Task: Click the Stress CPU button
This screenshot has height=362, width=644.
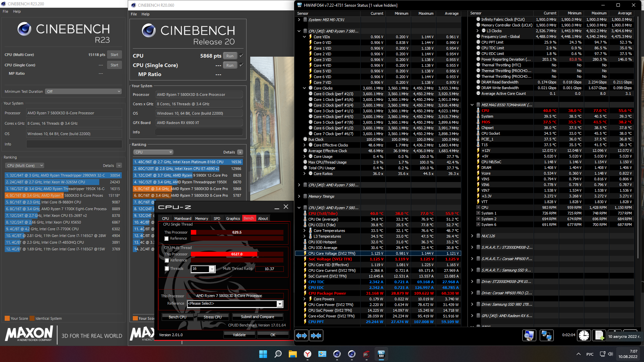Action: click(212, 317)
